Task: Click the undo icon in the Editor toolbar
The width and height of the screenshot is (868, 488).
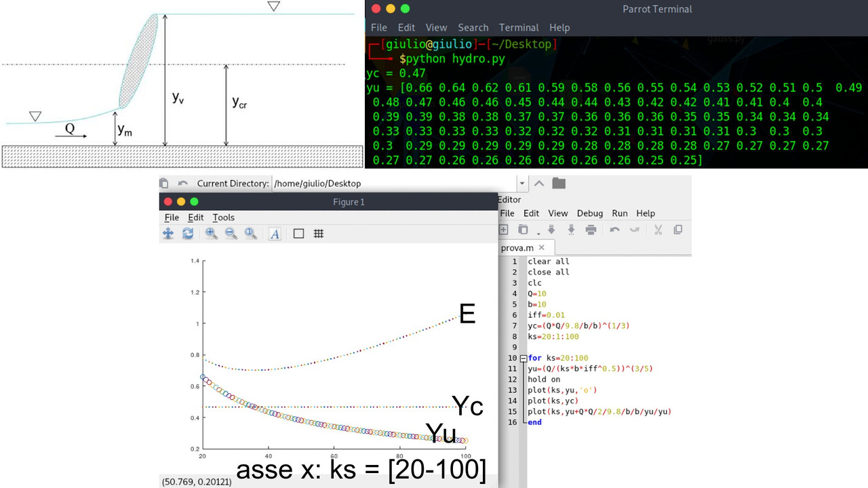Action: click(614, 230)
